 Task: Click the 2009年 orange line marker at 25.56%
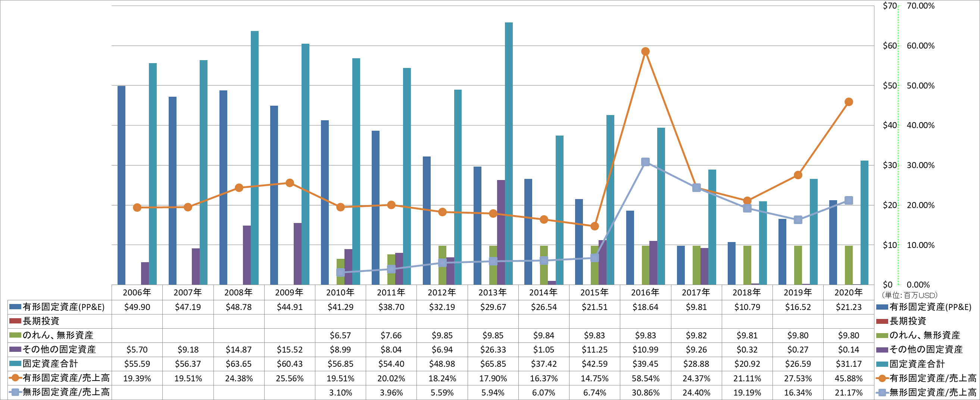point(290,183)
